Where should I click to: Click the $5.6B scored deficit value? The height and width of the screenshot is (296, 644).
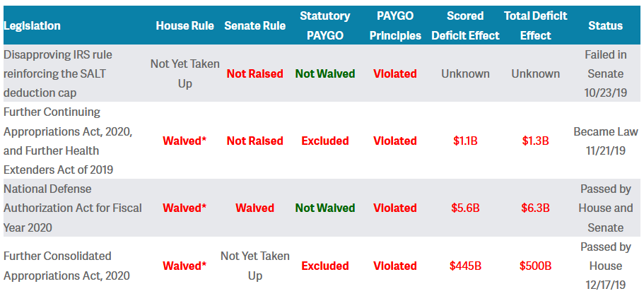[x=465, y=208]
